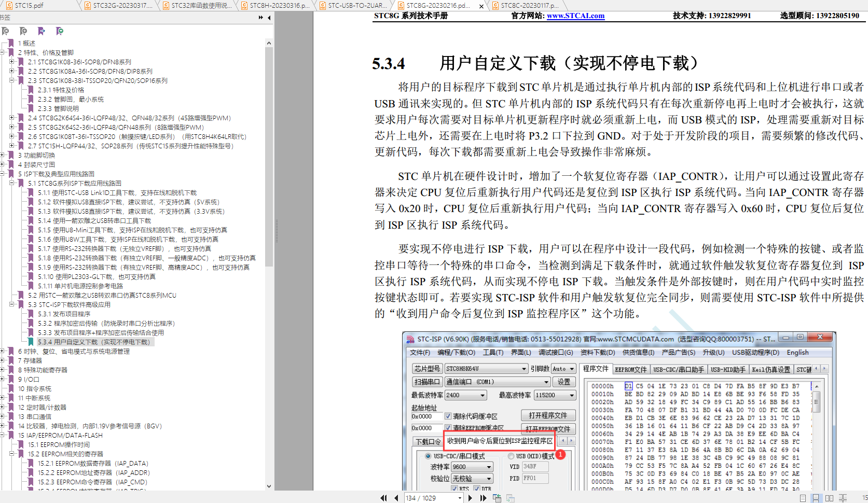
Task: Open bookmark 3 功能脚切换
Action: (x=36, y=155)
